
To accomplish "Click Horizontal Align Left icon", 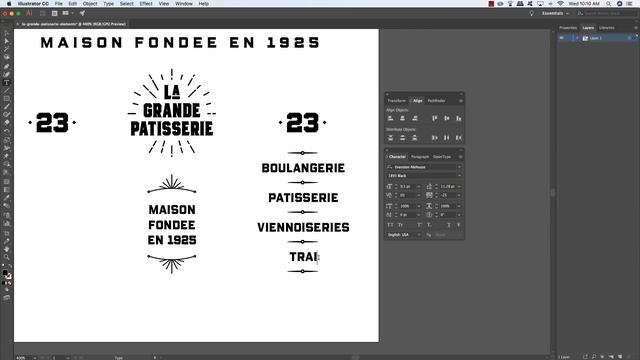I will (x=391, y=118).
